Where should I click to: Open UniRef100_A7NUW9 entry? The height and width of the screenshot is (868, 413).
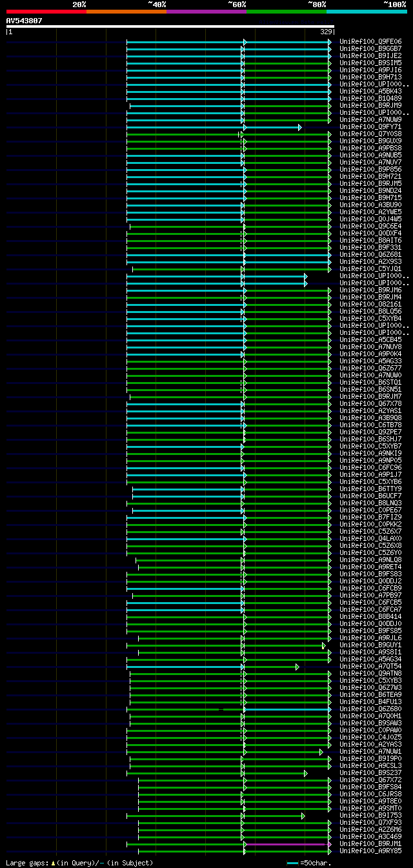coord(370,119)
